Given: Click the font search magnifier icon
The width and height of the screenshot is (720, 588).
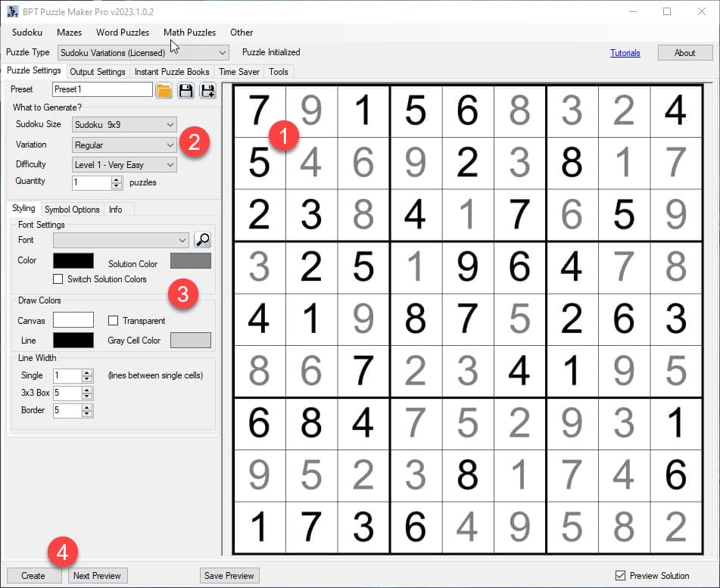Looking at the screenshot, I should 202,240.
